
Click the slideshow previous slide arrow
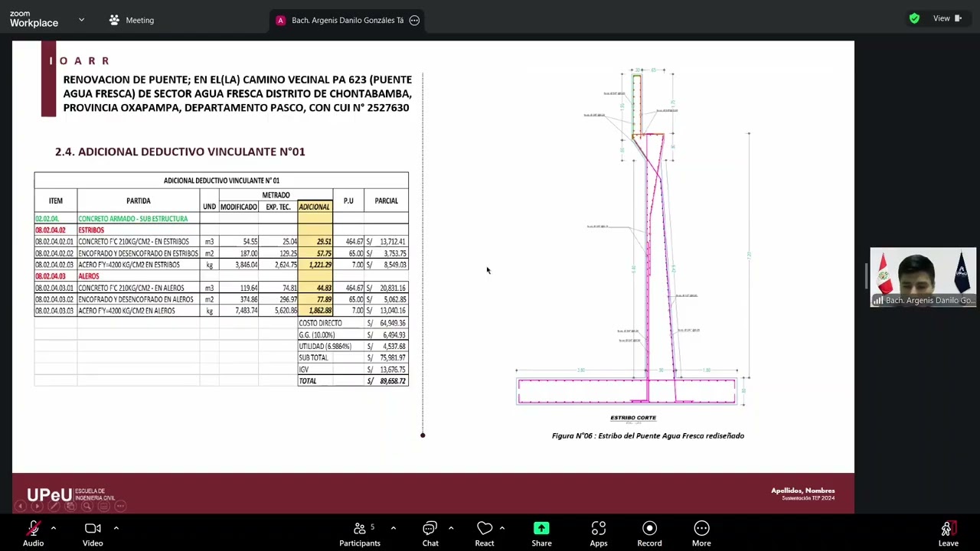(x=21, y=506)
